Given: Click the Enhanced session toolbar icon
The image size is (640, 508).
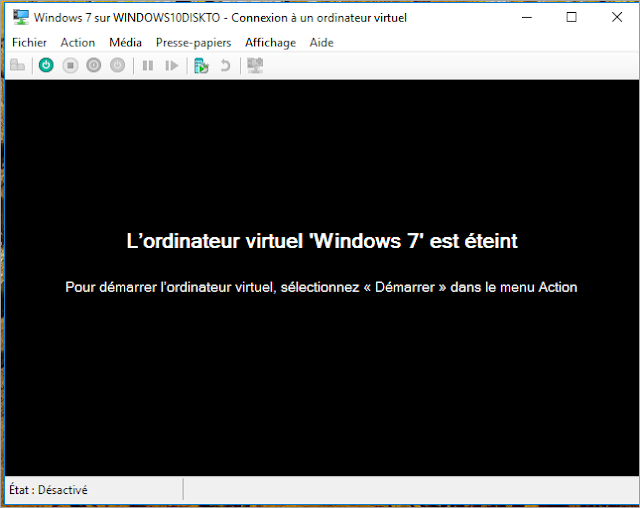Looking at the screenshot, I should point(255,65).
